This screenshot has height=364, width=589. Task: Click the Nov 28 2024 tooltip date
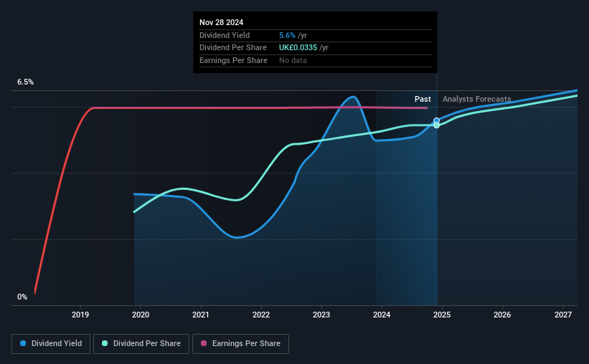point(221,22)
